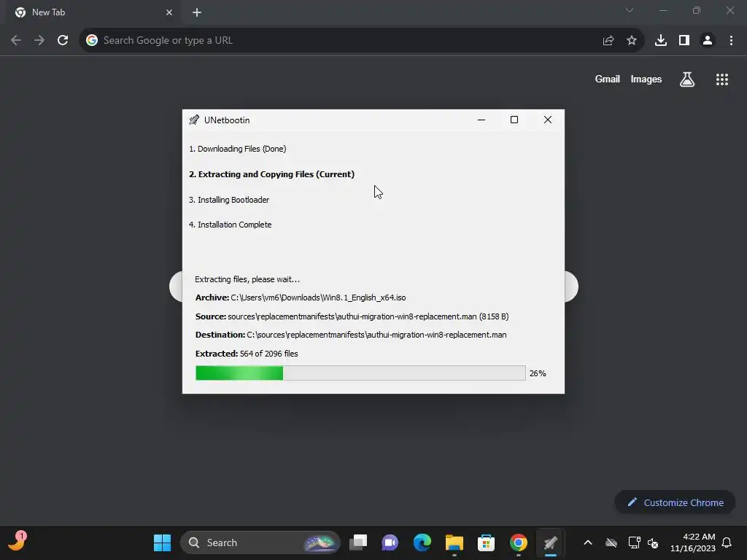Click the OneDrive cloud tray icon
The height and width of the screenshot is (560, 747).
611,542
